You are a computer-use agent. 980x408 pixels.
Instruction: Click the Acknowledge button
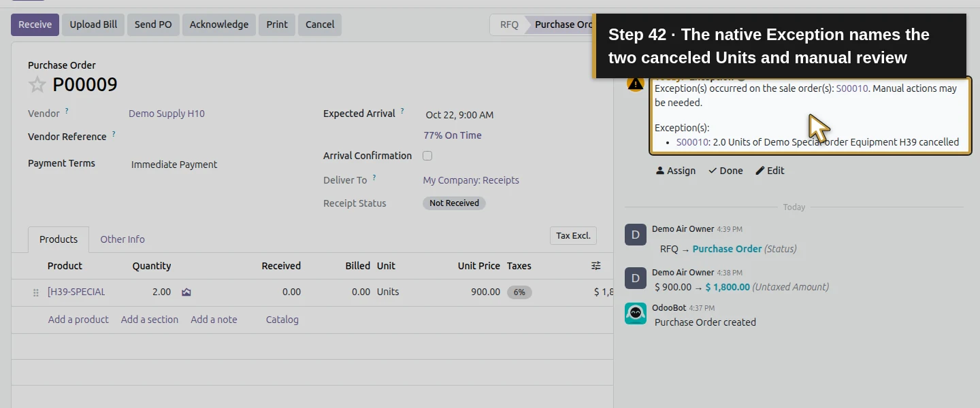(219, 24)
